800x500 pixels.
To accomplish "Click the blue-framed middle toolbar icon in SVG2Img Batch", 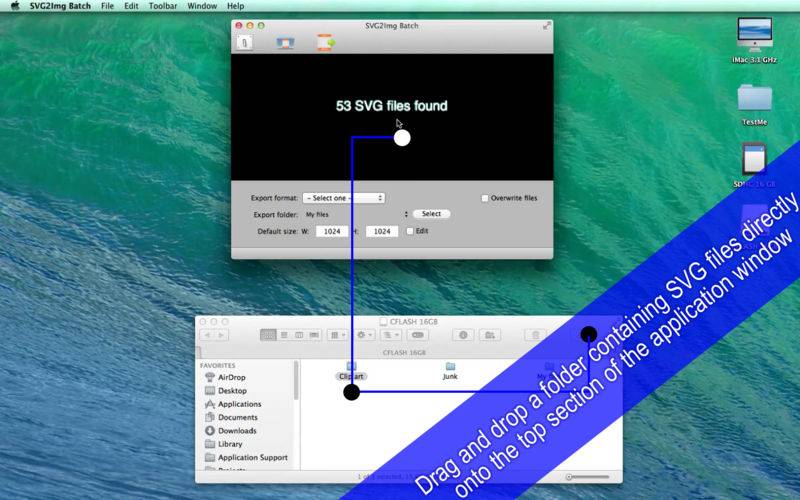I will (285, 42).
